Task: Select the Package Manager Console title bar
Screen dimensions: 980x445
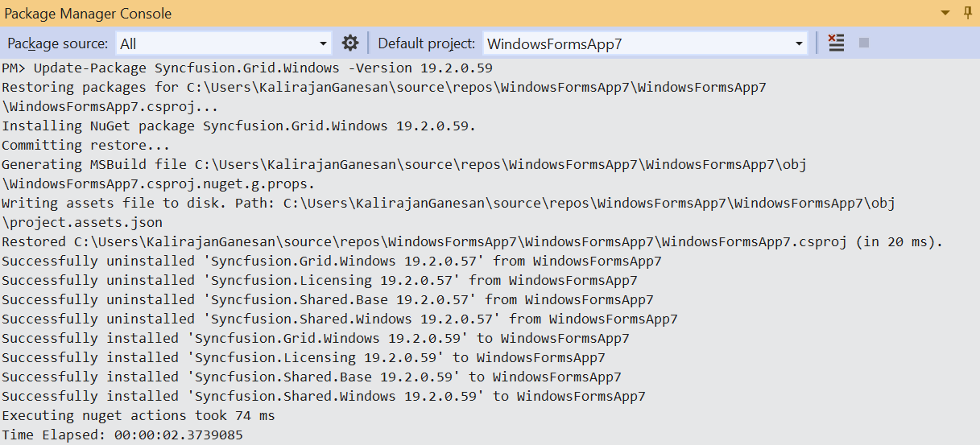Action: click(490, 14)
